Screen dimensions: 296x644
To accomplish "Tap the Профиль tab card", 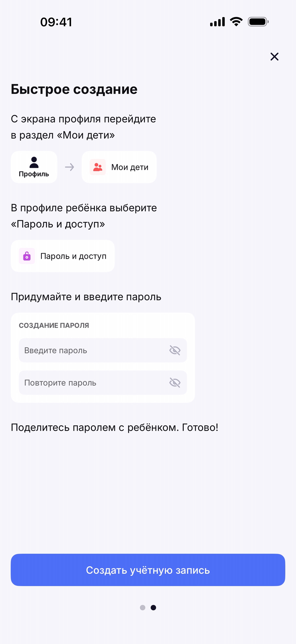I will coord(34,167).
